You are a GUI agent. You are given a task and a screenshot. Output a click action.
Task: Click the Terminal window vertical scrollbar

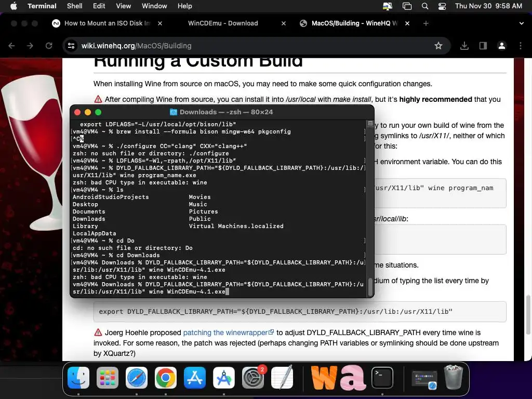click(370, 287)
